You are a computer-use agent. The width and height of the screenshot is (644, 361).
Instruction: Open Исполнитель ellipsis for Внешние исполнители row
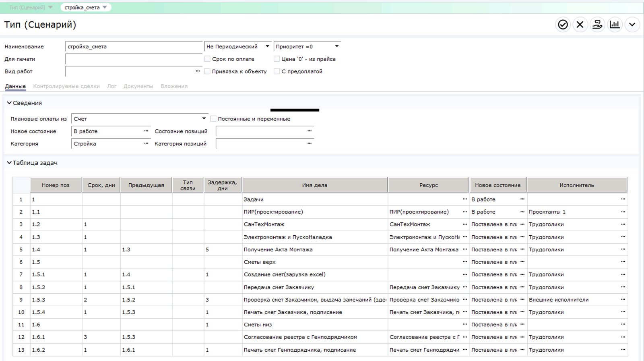click(623, 300)
